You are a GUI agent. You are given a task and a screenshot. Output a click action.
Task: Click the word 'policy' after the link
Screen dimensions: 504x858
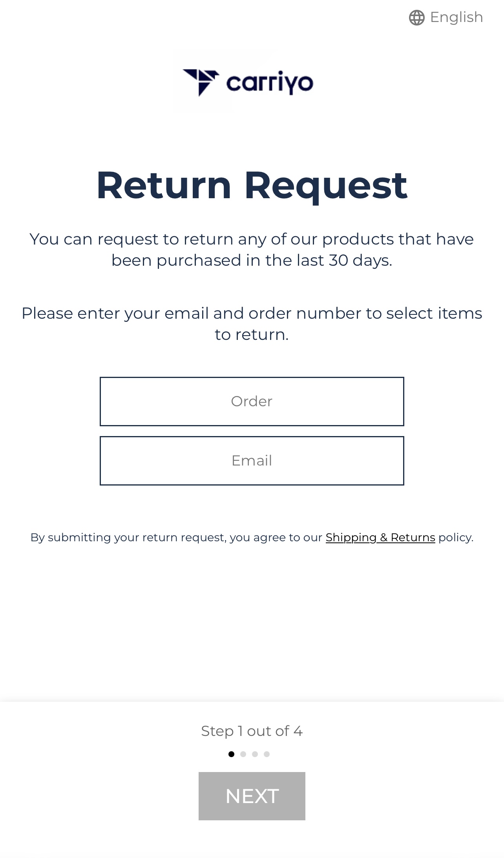point(455,537)
